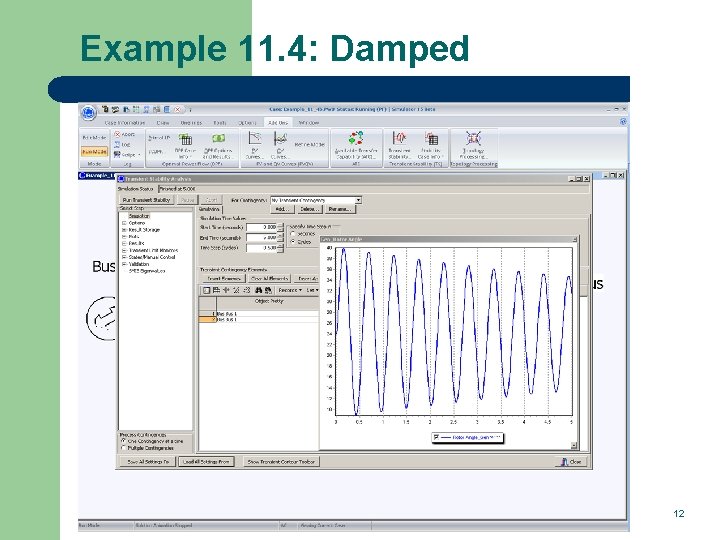Click Delete contingency button
Viewport: 720px width, 540px height.
pyautogui.click(x=309, y=209)
